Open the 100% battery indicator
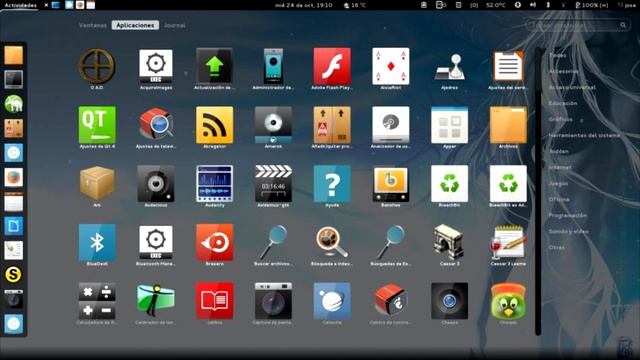Viewport: 640px width, 360px height. tap(592, 5)
